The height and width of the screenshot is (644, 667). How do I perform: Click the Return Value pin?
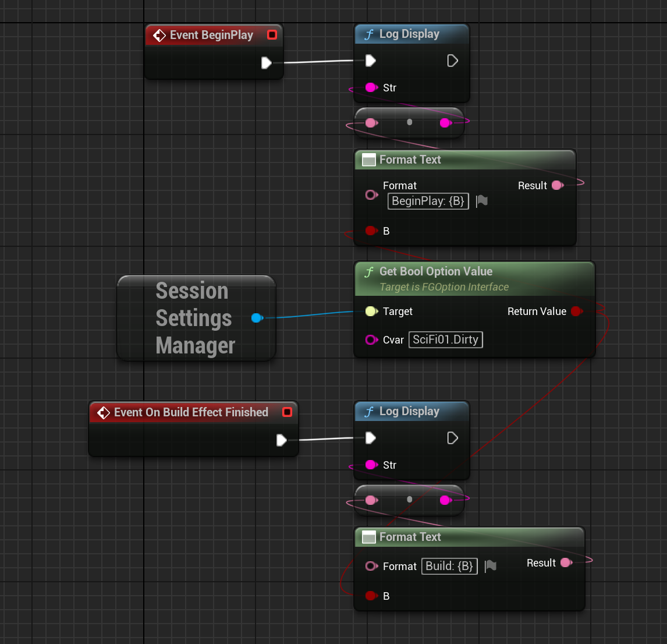(x=577, y=311)
